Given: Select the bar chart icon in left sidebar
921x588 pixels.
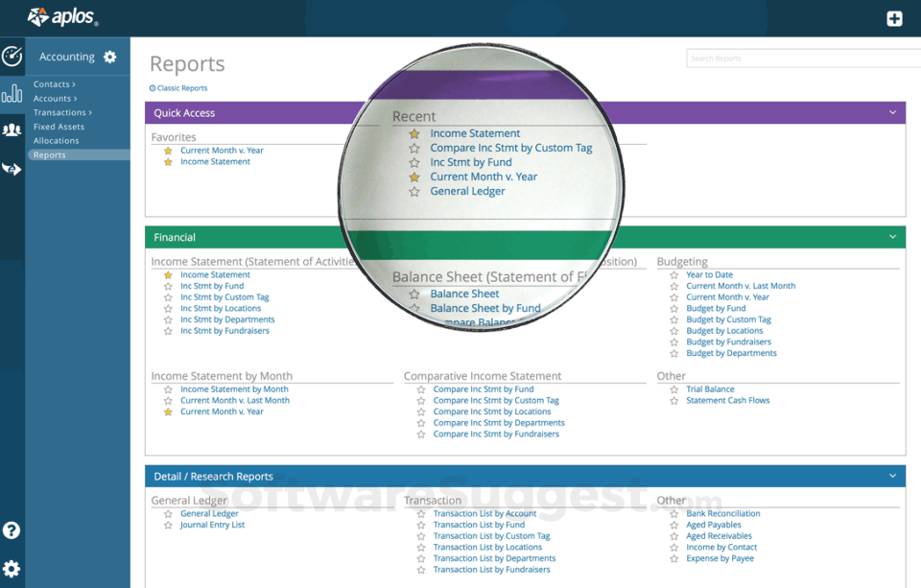Looking at the screenshot, I should coord(12,93).
